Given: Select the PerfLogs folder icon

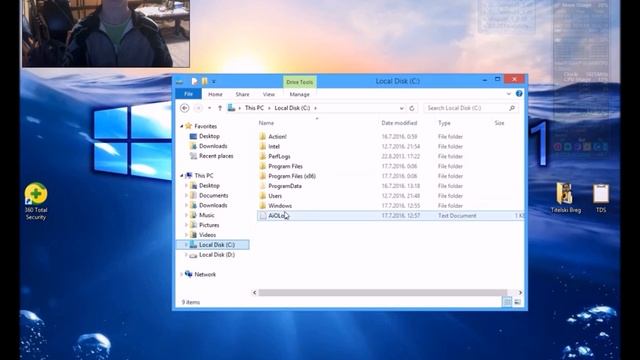Looking at the screenshot, I should tap(263, 156).
